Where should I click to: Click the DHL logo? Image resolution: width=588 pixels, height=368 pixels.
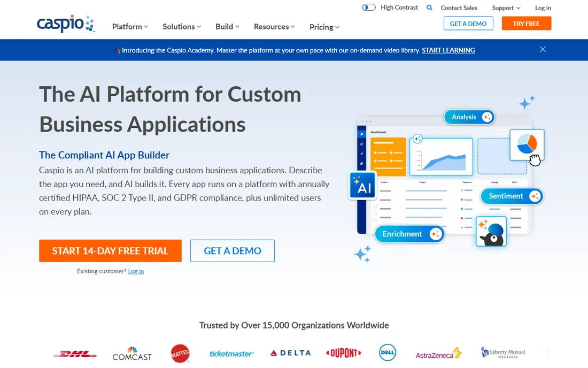[75, 354]
